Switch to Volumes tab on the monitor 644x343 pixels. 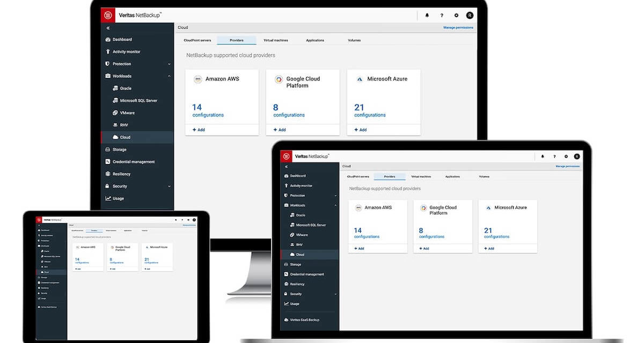(354, 40)
